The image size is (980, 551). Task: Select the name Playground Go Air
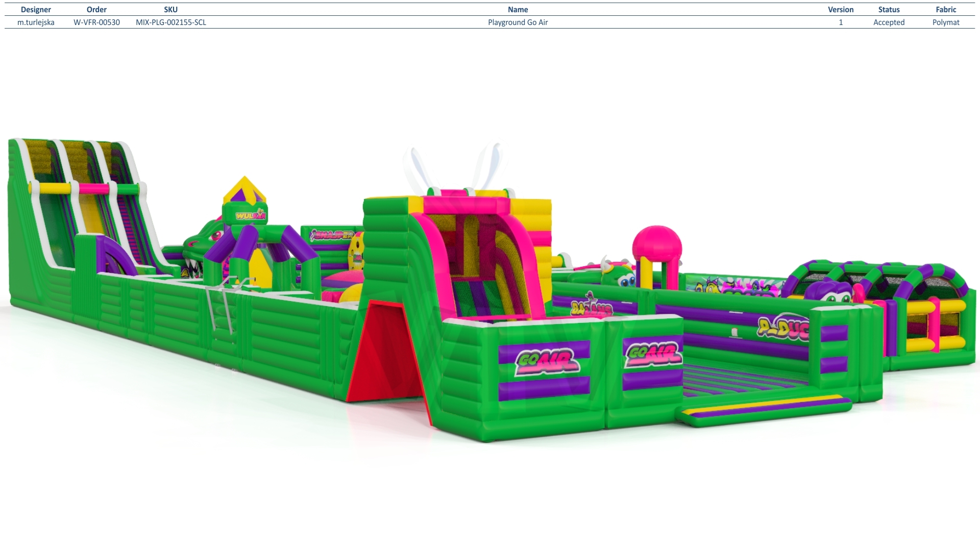518,22
